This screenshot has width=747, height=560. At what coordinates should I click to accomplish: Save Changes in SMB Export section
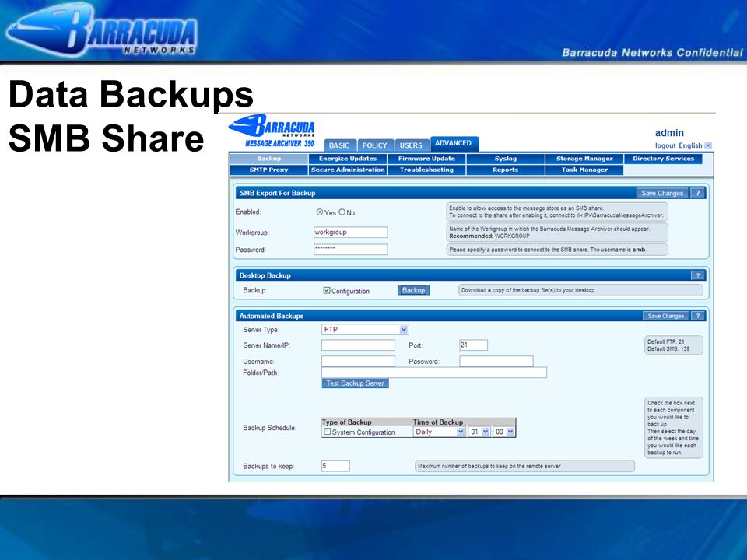(662, 193)
